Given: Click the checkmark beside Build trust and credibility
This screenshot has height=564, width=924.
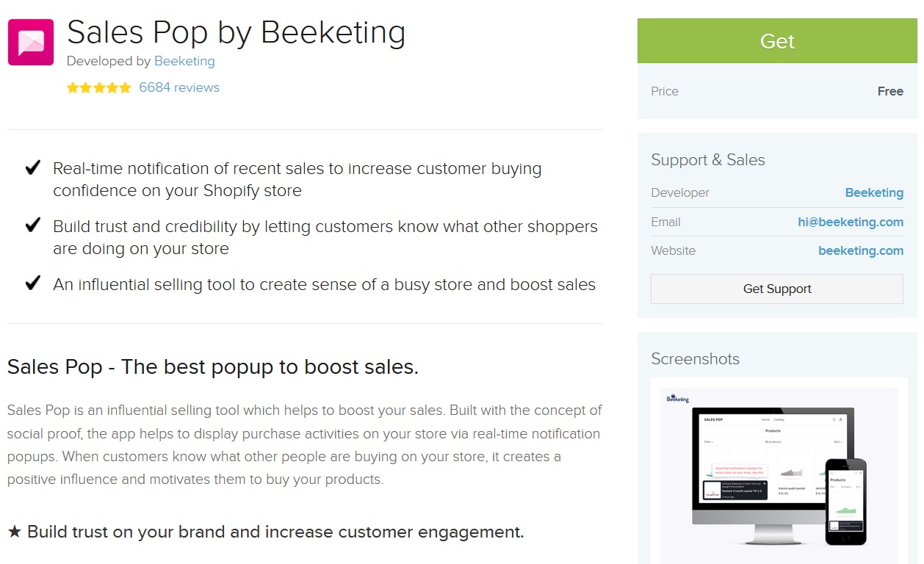Looking at the screenshot, I should coord(32,225).
